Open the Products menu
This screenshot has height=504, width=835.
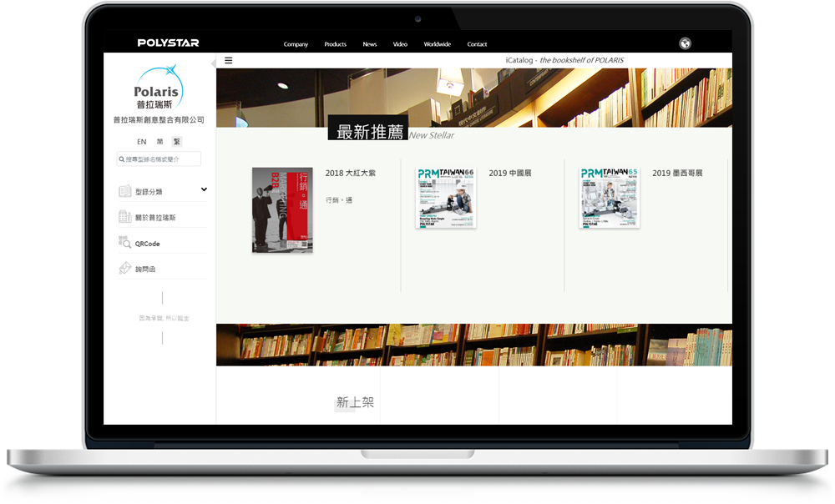(x=335, y=44)
